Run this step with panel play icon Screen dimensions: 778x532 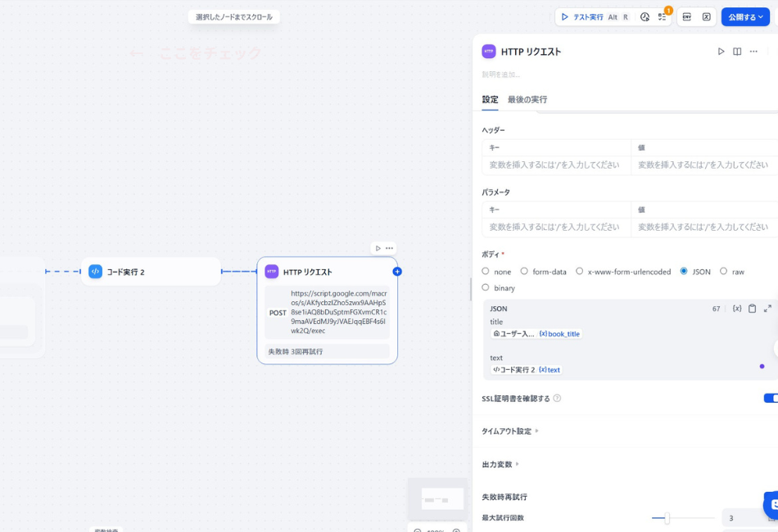[721, 52]
